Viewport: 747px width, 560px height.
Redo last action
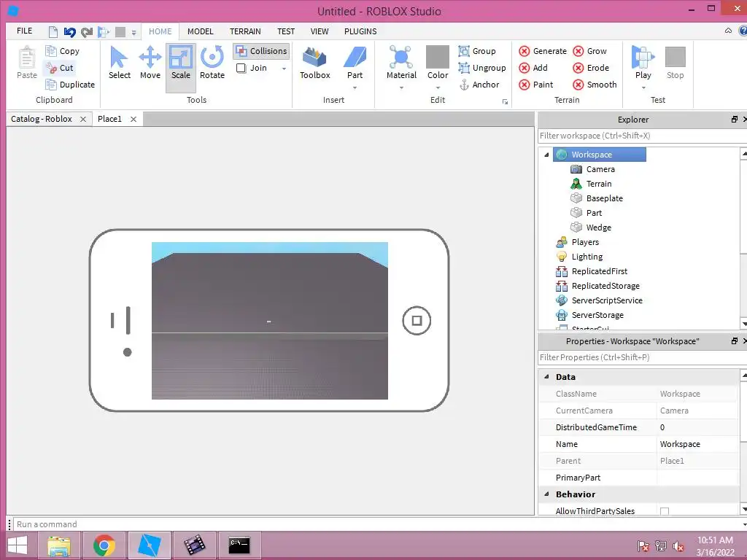[86, 32]
